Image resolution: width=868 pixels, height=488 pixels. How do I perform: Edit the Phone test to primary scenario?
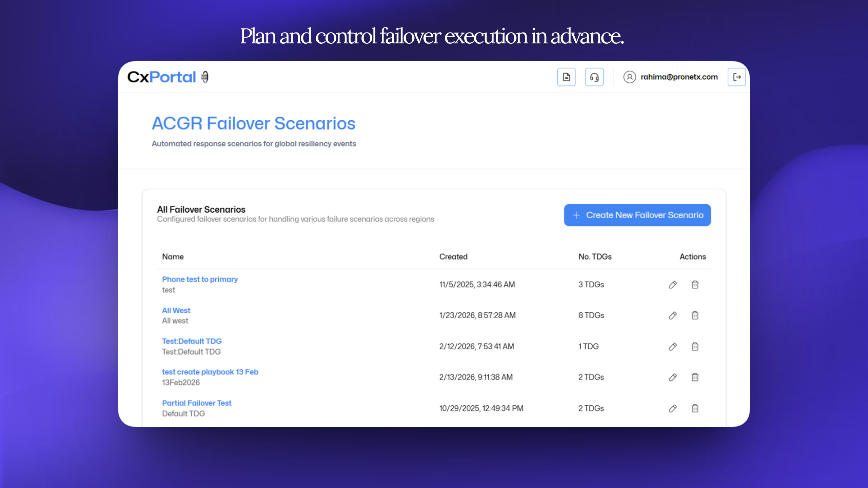point(673,285)
